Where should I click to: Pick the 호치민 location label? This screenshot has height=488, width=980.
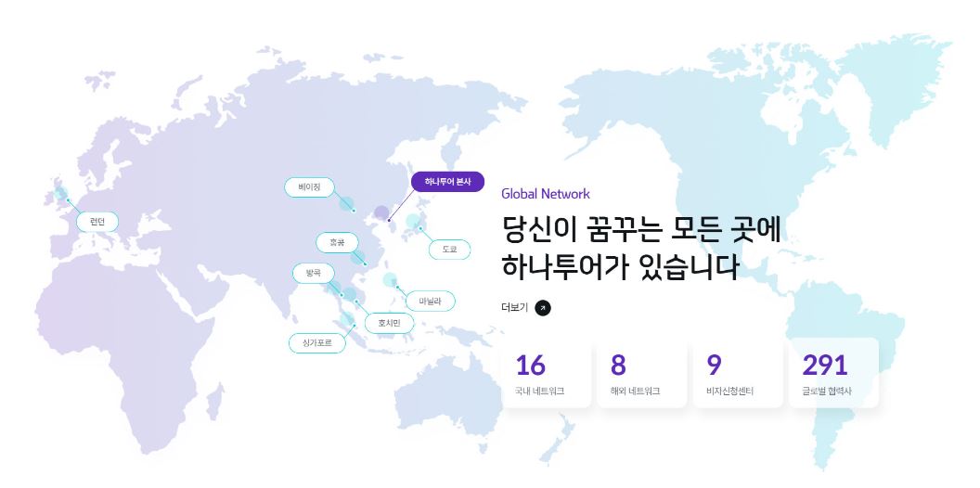(x=389, y=323)
